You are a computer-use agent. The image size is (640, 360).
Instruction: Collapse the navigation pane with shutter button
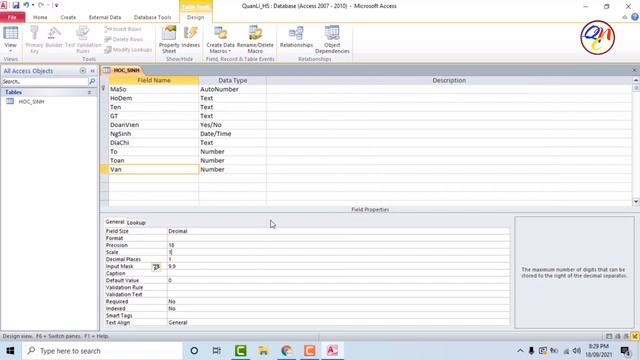coord(92,71)
